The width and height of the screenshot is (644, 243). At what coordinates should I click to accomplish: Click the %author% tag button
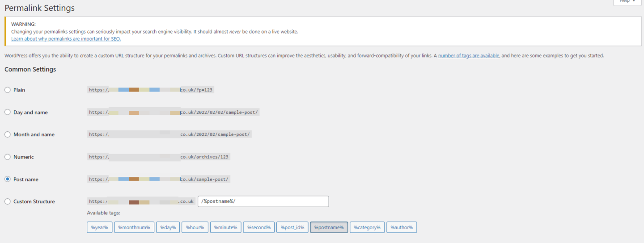point(402,227)
